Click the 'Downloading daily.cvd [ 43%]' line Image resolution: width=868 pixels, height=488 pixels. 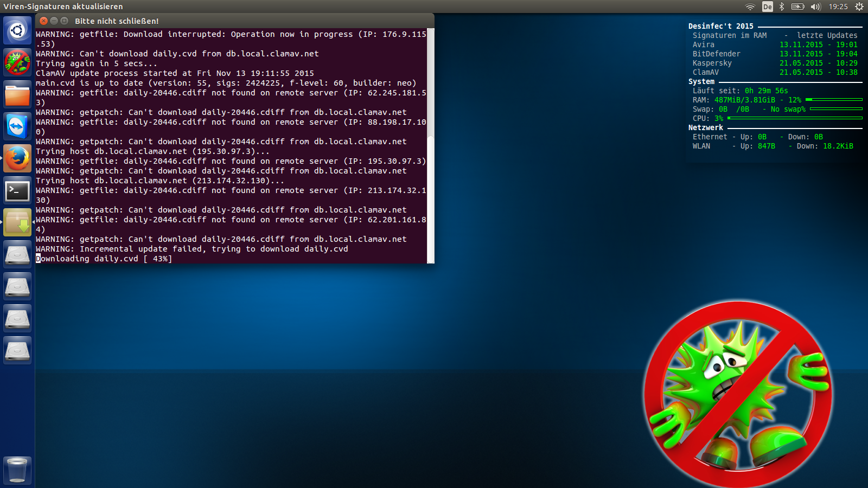pos(104,259)
